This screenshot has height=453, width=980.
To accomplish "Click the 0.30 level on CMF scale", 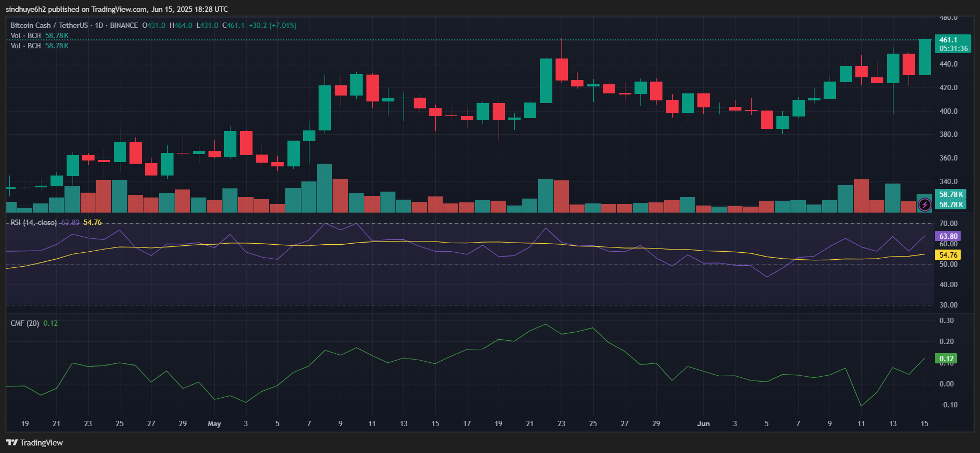I will [946, 320].
